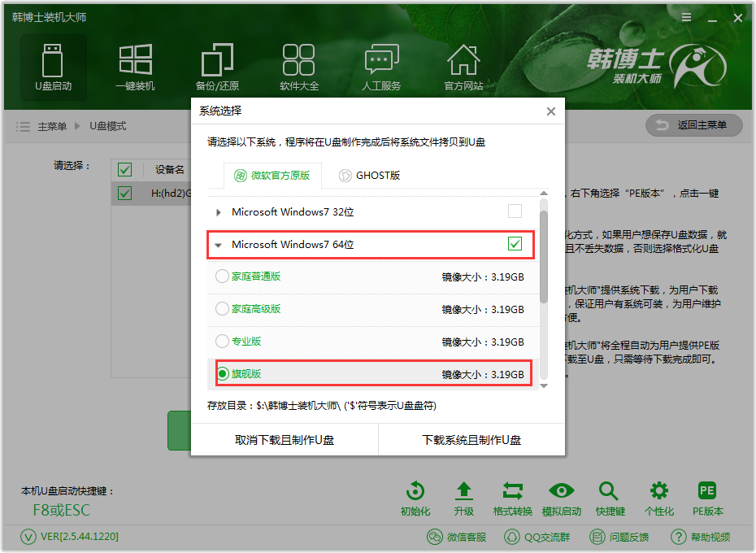The height and width of the screenshot is (553, 756).
Task: Check the Microsoft Windows7 32位 checkbox
Action: click(x=515, y=211)
